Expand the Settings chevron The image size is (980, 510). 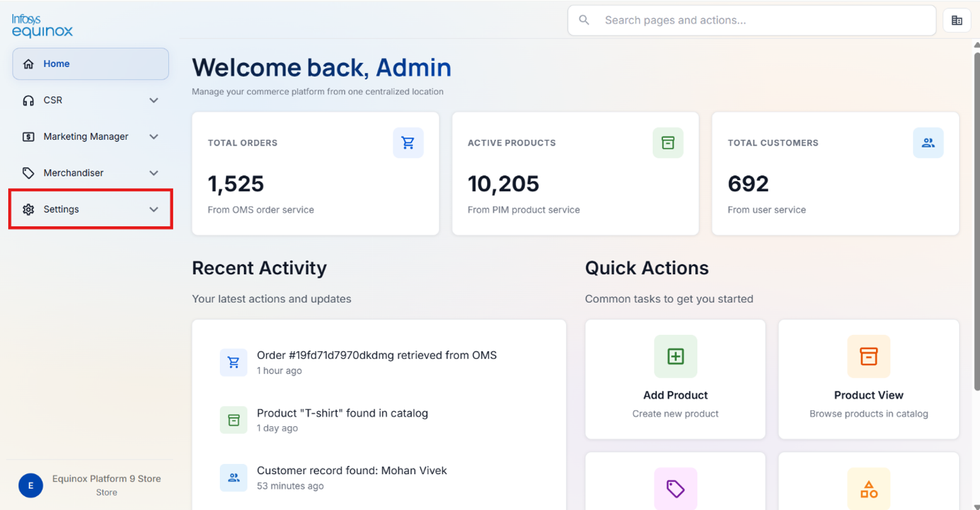(x=154, y=209)
